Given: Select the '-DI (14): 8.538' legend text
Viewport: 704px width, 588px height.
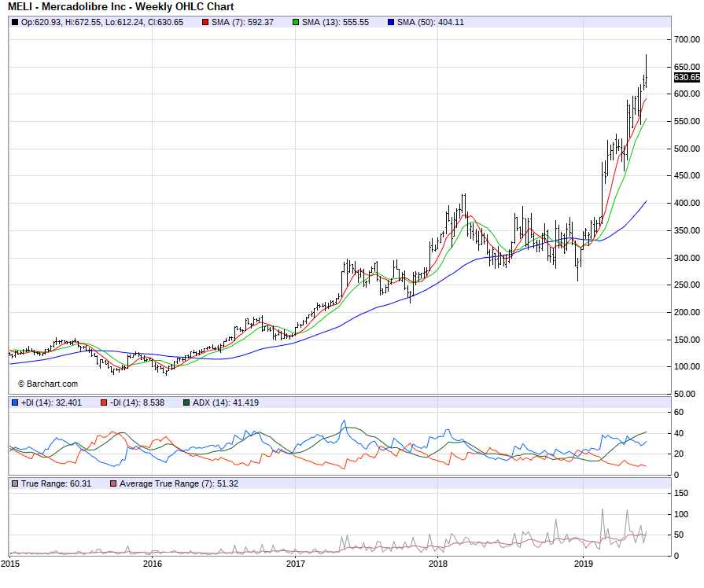Looking at the screenshot, I should pos(138,402).
